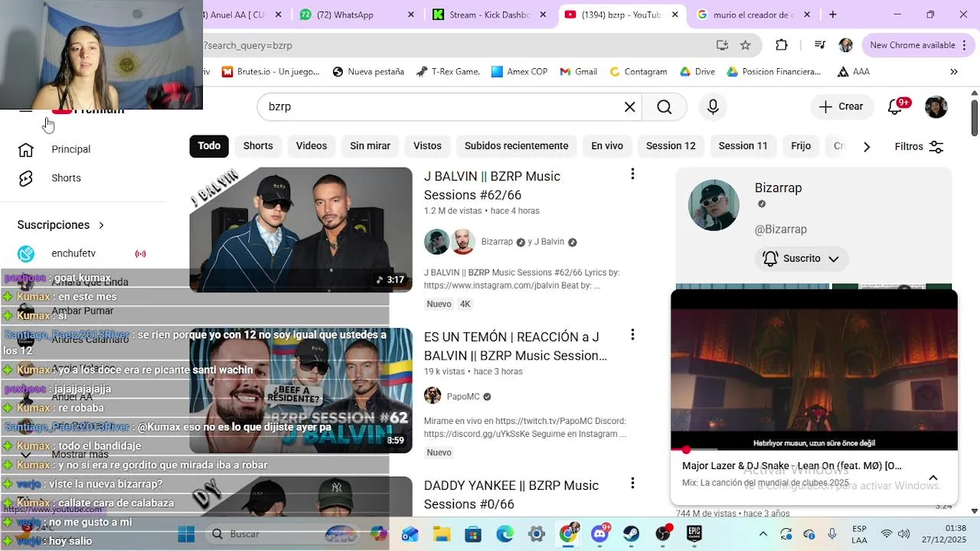The width and height of the screenshot is (980, 551).
Task: Close the WhatsApp browser tab
Action: [x=411, y=15]
